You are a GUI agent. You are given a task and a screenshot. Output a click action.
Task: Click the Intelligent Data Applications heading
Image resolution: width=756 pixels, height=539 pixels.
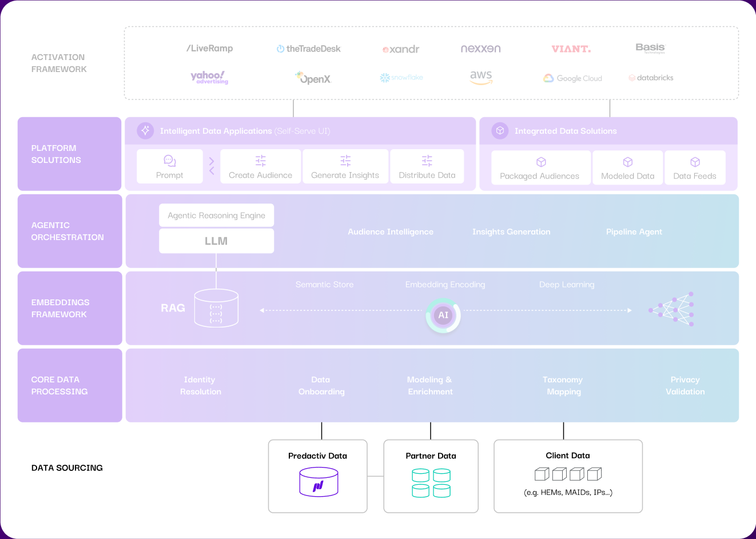click(x=216, y=131)
